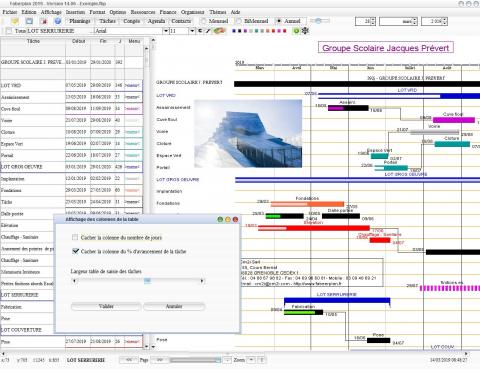Click the Valider button in dialog

pyautogui.click(x=106, y=306)
